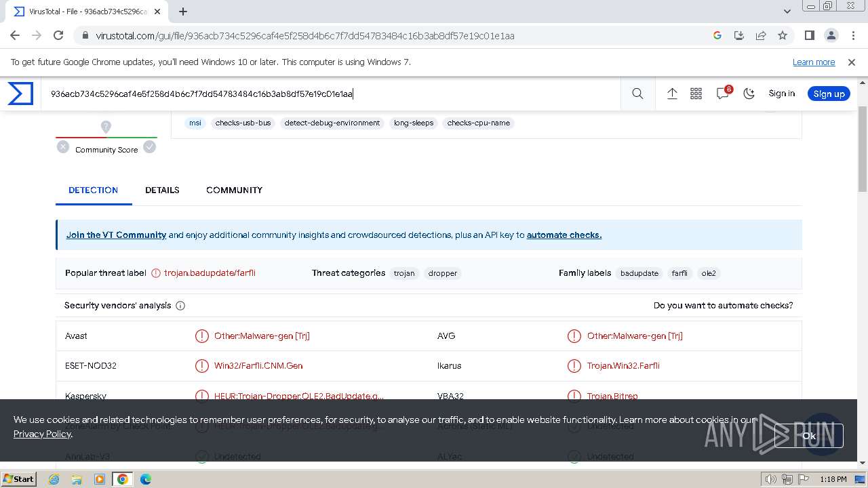868x488 pixels.
Task: Switch to the DETAILS tab
Action: click(162, 190)
